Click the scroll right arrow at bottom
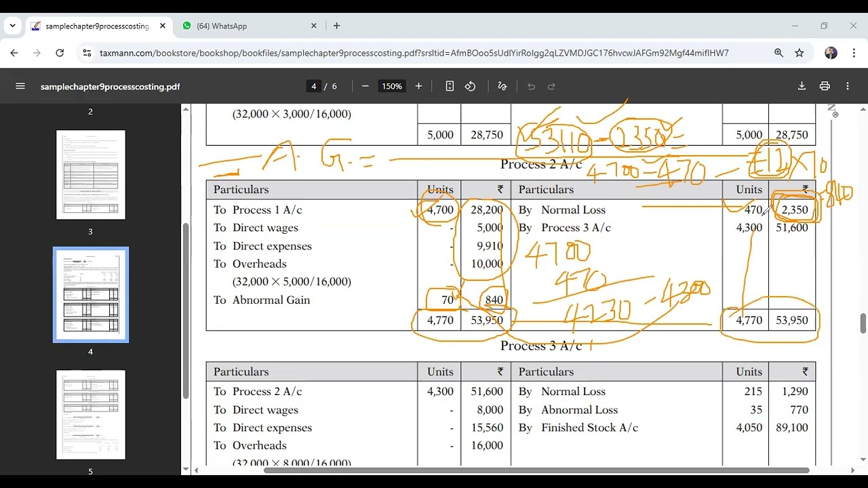 (852, 470)
